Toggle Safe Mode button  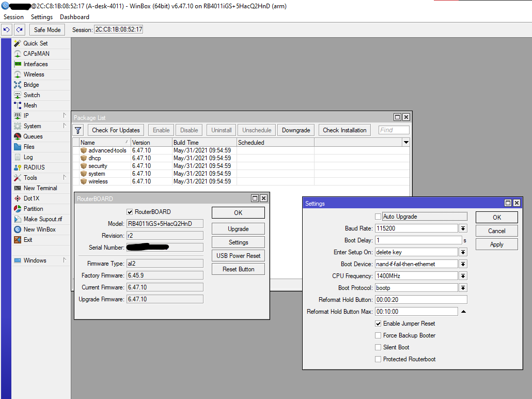47,30
